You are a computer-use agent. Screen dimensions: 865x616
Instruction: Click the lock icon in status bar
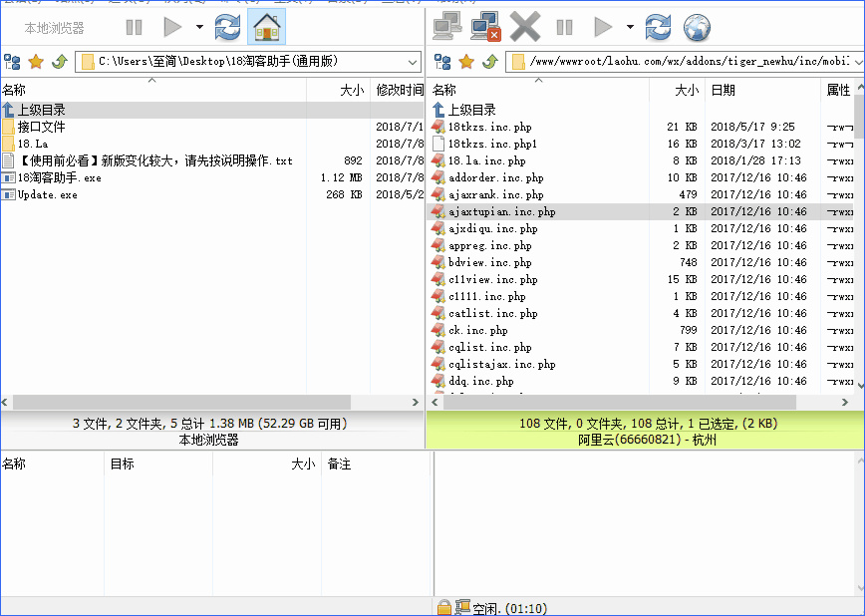(443, 607)
